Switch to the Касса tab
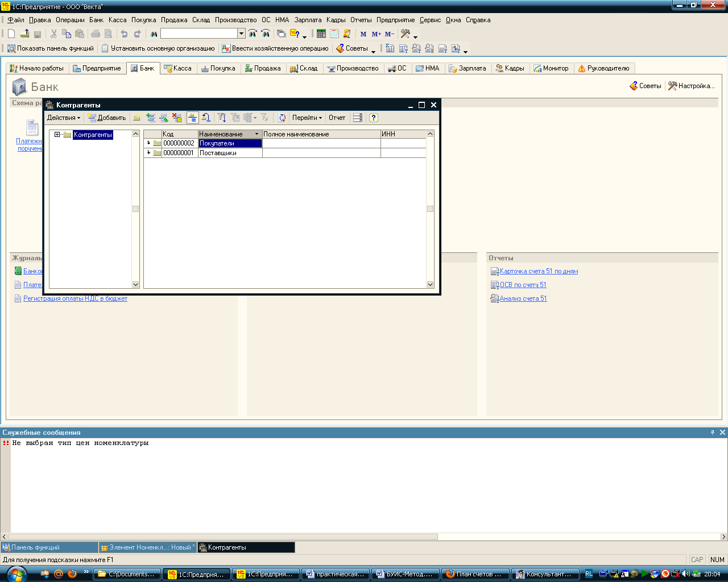Image resolution: width=728 pixels, height=582 pixels. [x=178, y=68]
